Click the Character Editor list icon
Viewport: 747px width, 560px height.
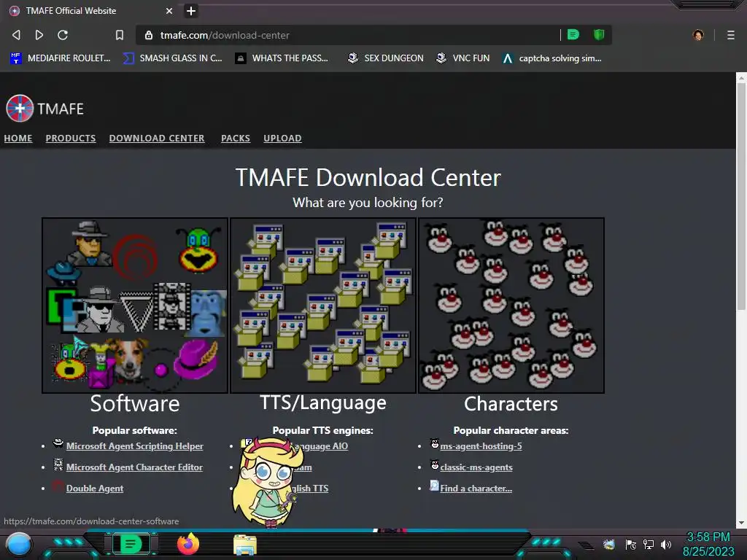coord(58,464)
